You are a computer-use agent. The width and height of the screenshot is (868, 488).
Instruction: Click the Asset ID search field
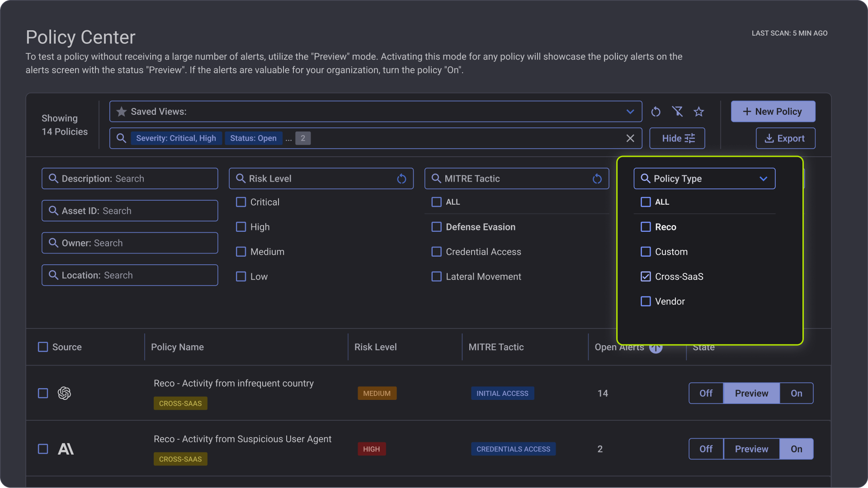tap(130, 211)
